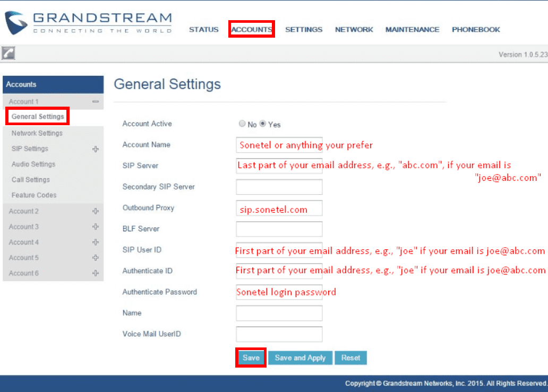This screenshot has width=548, height=392.
Task: Open General Settings in sidebar
Action: tap(38, 117)
